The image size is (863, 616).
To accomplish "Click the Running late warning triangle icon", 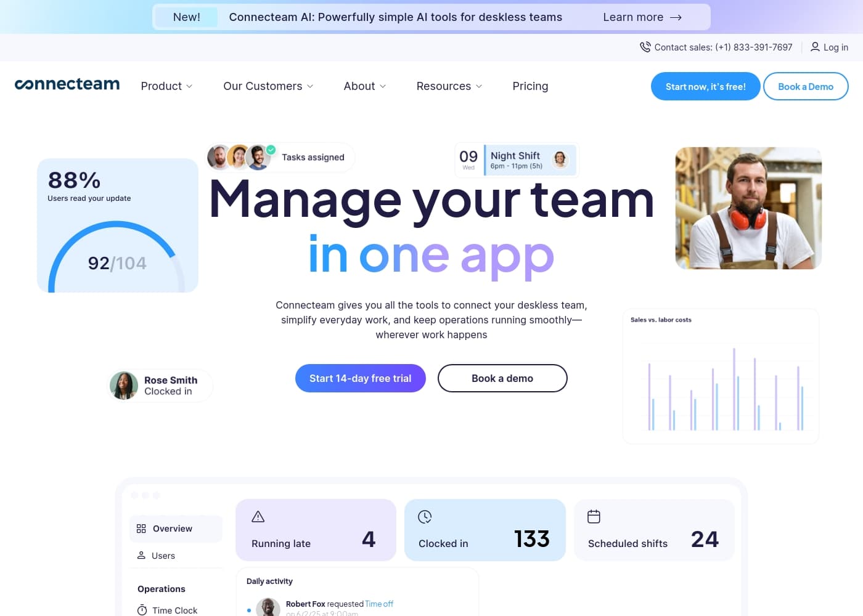I will click(258, 516).
